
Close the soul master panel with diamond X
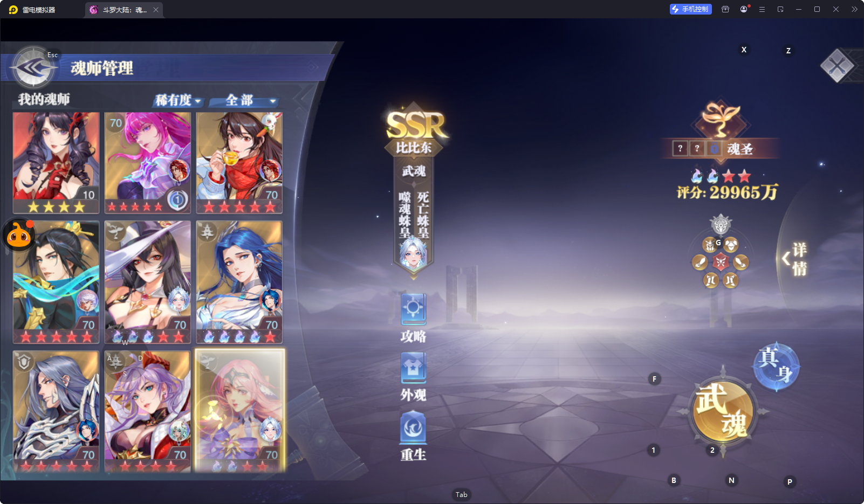coord(837,66)
